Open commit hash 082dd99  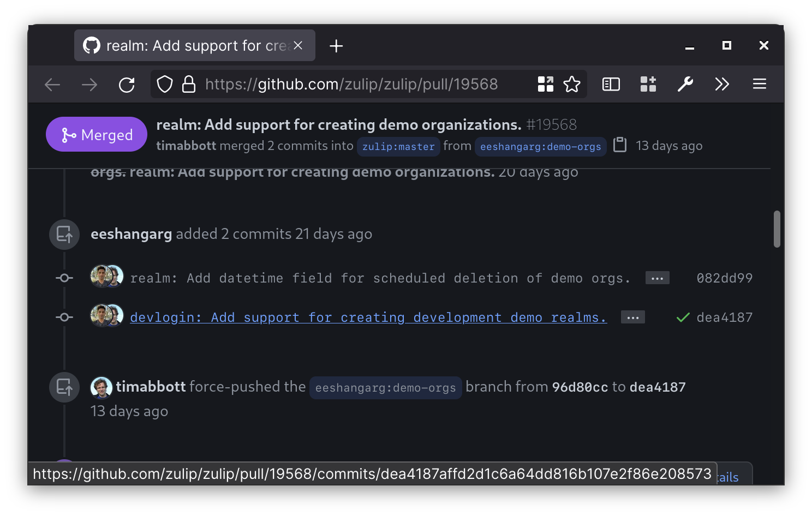point(725,278)
